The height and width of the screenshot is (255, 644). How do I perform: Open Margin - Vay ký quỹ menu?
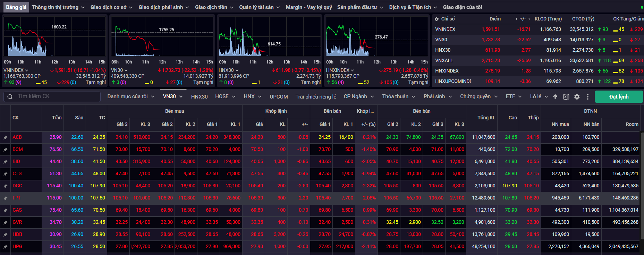(x=309, y=7)
